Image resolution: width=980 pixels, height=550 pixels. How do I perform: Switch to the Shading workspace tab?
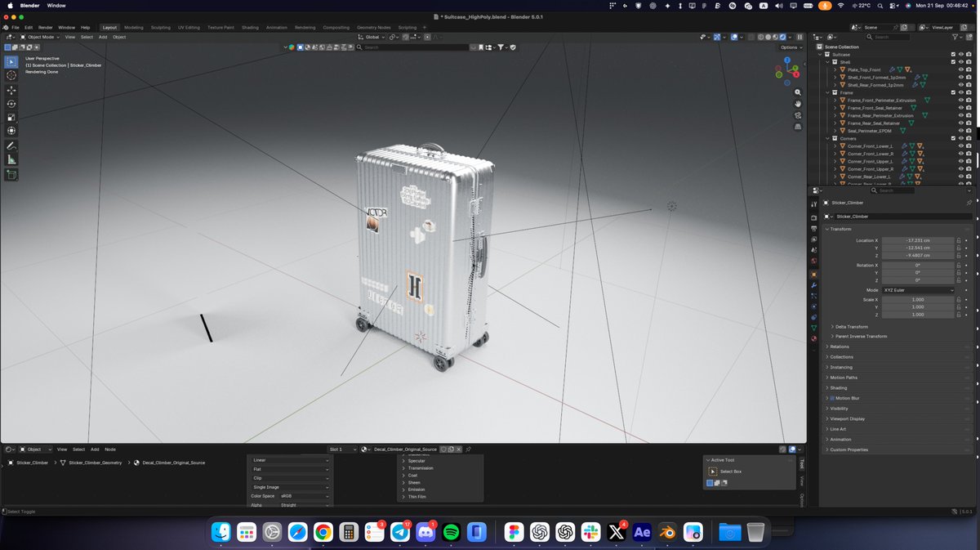(x=250, y=27)
